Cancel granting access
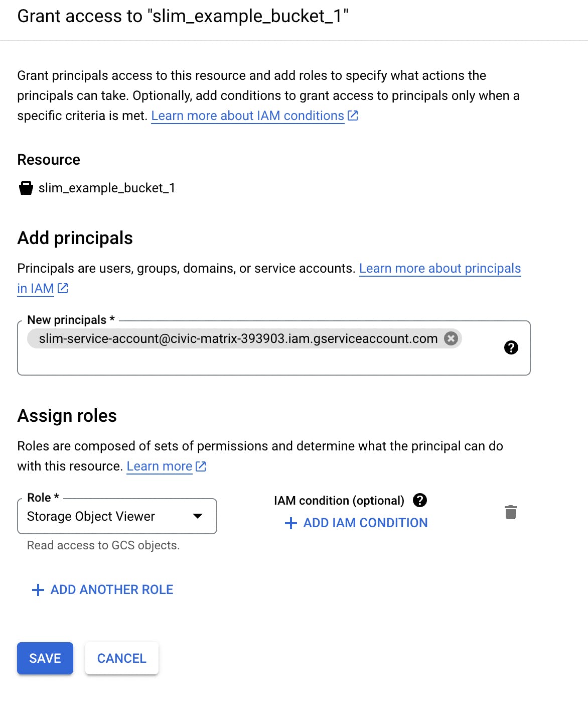 (x=122, y=658)
